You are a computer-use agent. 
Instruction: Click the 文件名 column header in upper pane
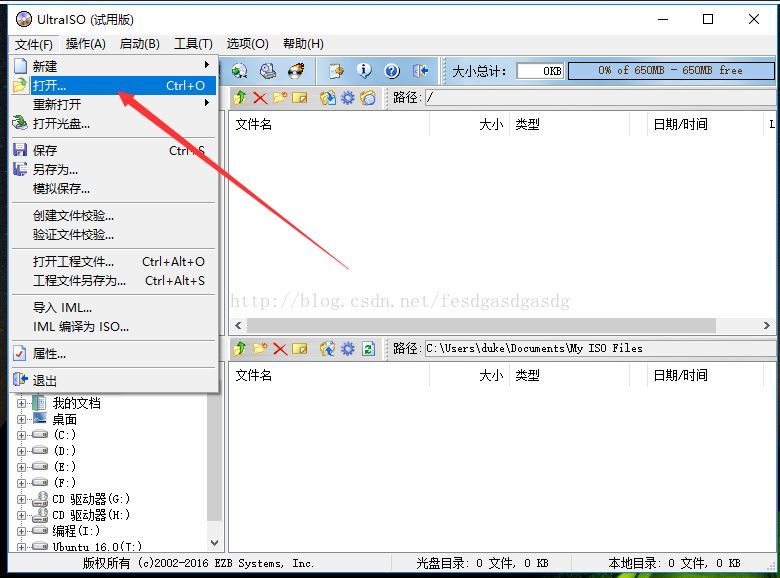click(x=254, y=124)
